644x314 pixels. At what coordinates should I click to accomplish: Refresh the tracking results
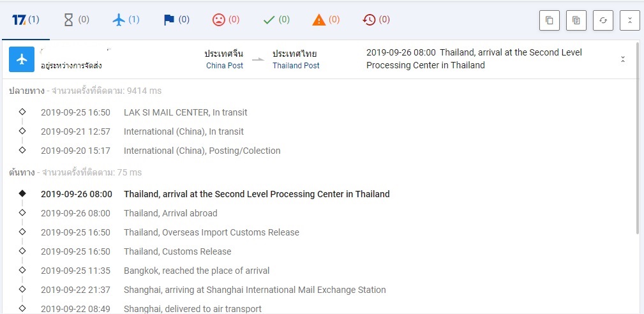[x=603, y=20]
